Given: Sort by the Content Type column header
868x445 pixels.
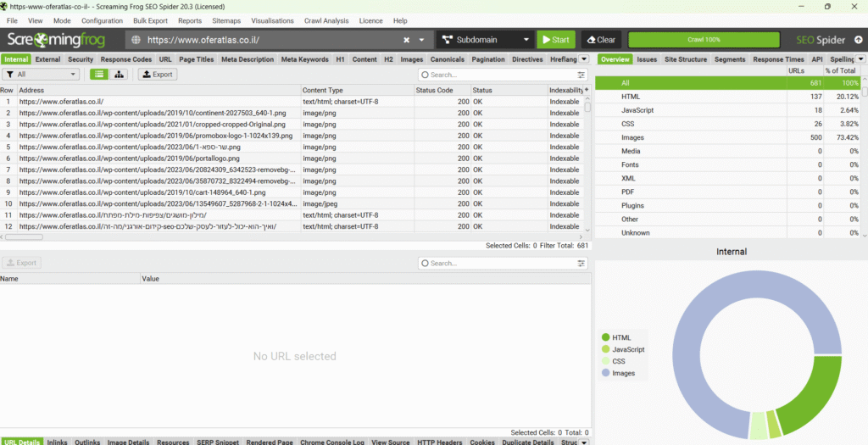Looking at the screenshot, I should [358, 90].
